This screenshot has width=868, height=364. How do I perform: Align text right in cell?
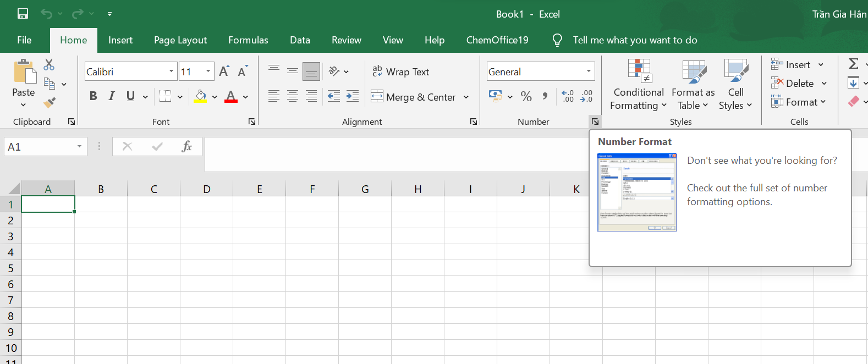coord(311,96)
